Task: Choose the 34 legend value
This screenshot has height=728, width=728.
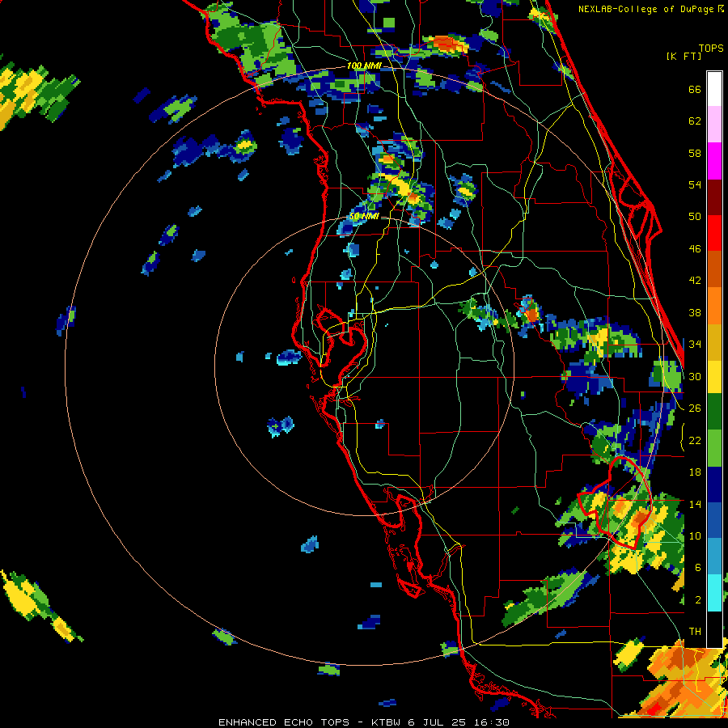Action: pos(695,345)
